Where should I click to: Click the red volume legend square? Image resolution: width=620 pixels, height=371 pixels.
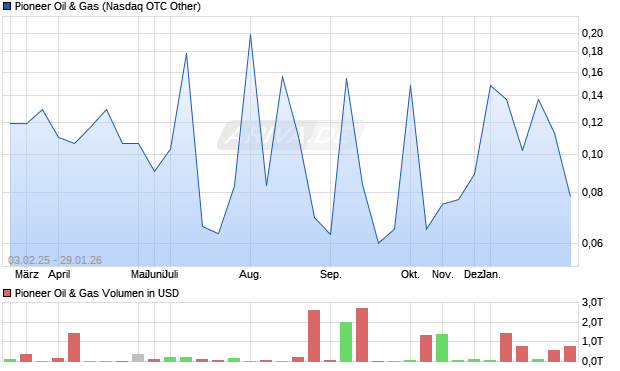pyautogui.click(x=7, y=293)
